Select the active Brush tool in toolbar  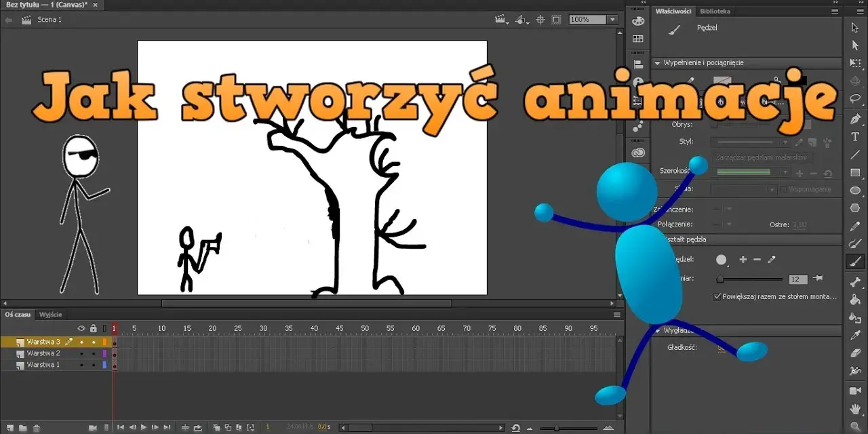(x=855, y=261)
